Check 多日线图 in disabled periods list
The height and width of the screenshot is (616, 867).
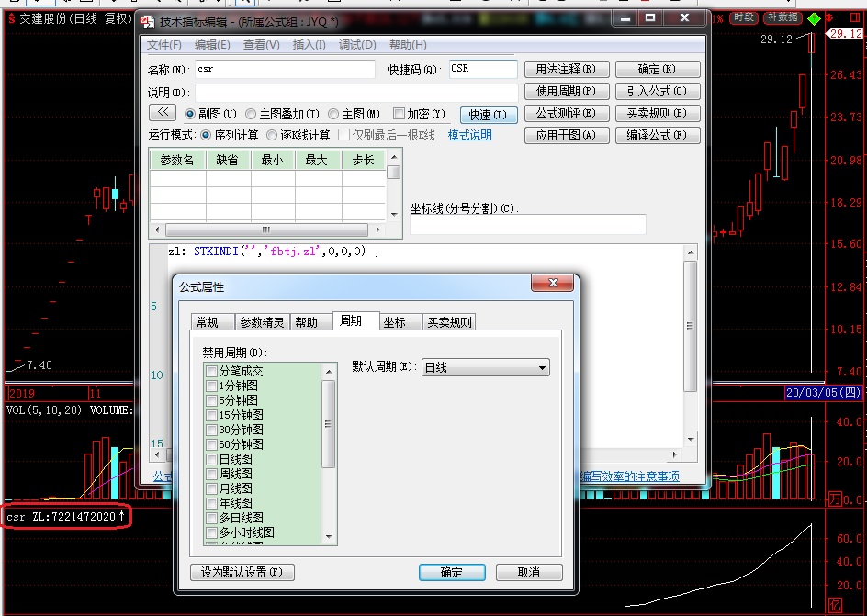click(x=211, y=518)
